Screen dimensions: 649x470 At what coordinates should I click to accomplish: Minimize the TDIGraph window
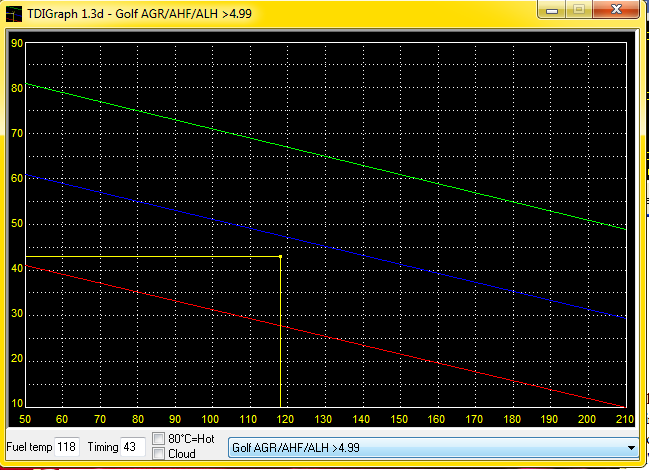(552, 10)
